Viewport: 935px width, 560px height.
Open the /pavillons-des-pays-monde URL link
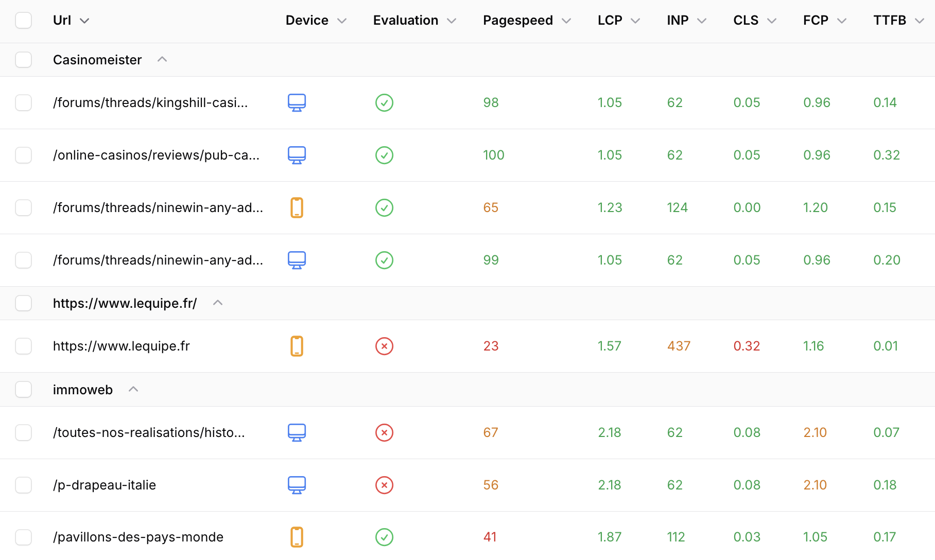pyautogui.click(x=138, y=537)
